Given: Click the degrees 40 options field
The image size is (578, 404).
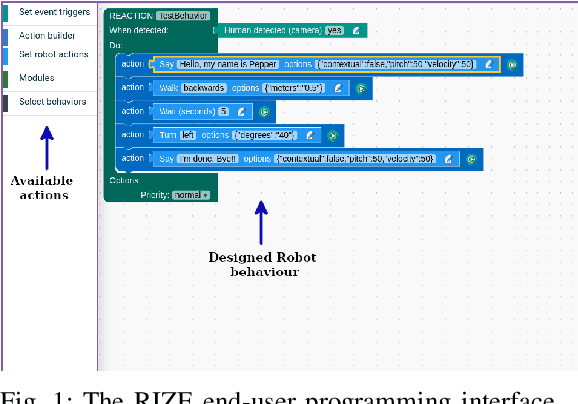Looking at the screenshot, I should tap(266, 135).
